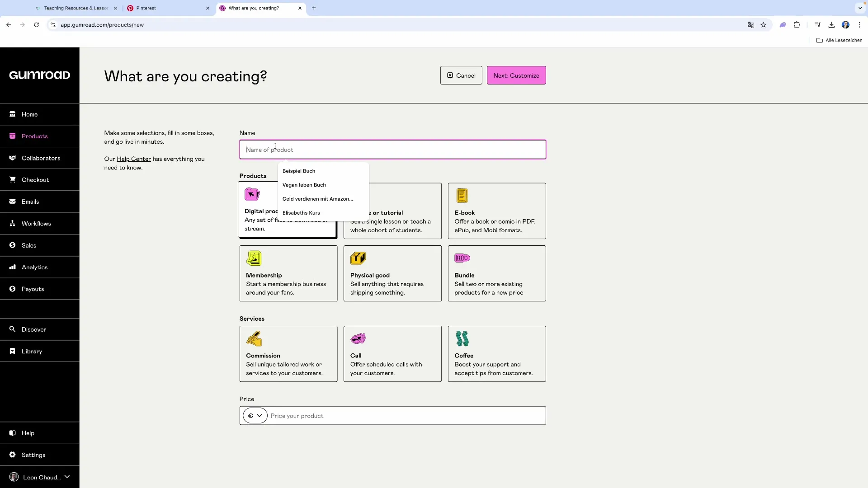This screenshot has width=868, height=488.
Task: Pick the Physical good box icon
Action: click(358, 258)
